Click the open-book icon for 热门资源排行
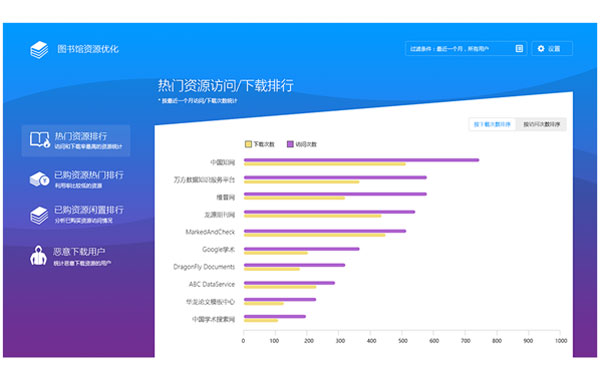The height and width of the screenshot is (377, 600). (40, 140)
